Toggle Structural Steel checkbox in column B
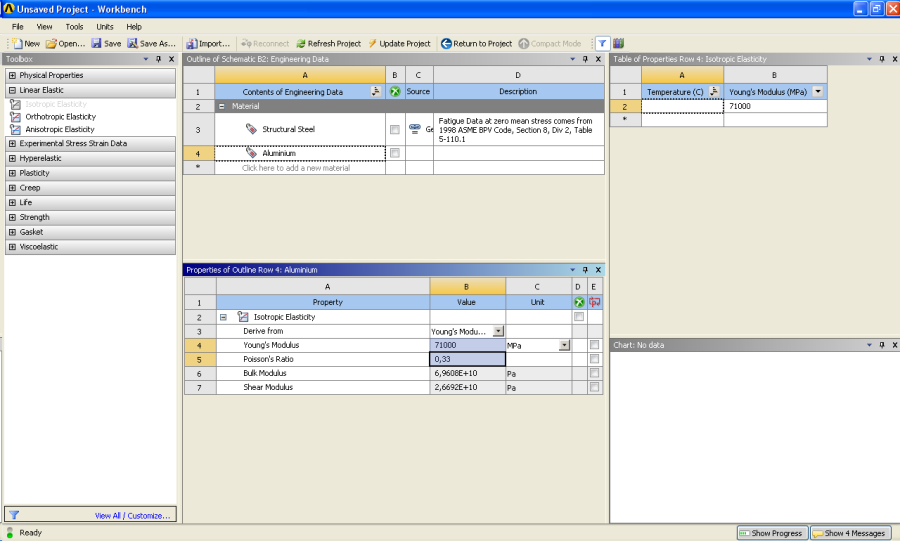Screen dimensions: 900x541 (x=394, y=130)
